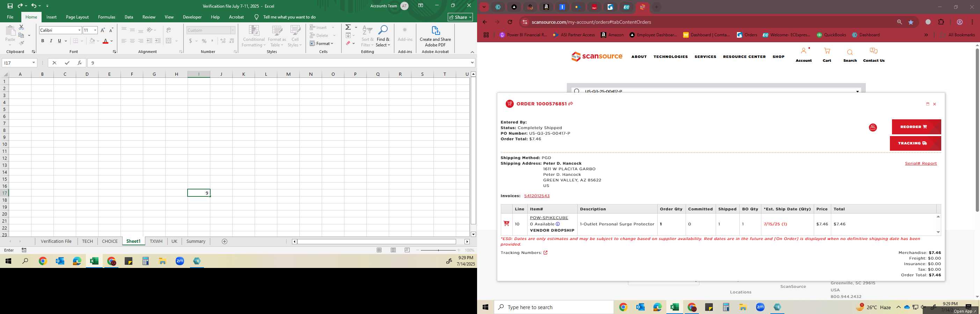Open the Formulas ribbon tab
Screen dimensions: 980x314
click(x=107, y=17)
